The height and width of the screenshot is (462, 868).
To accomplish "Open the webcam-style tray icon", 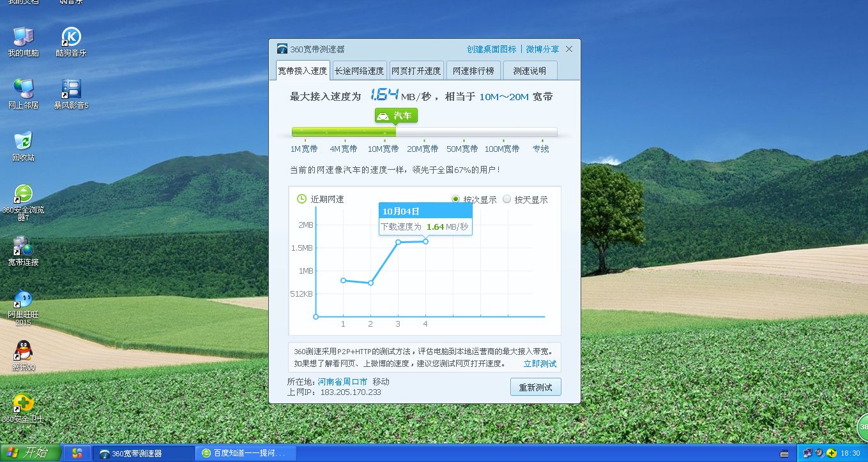I will point(819,453).
